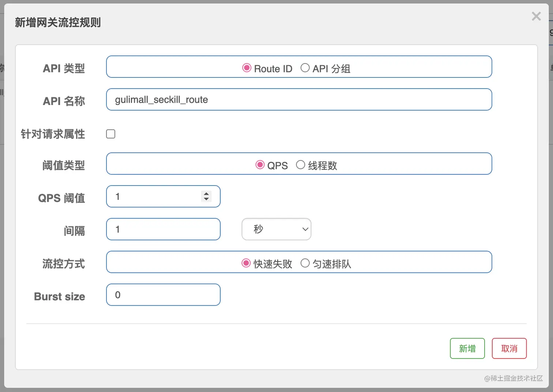Click the "新增" confirm button
The width and height of the screenshot is (553, 392).
467,348
